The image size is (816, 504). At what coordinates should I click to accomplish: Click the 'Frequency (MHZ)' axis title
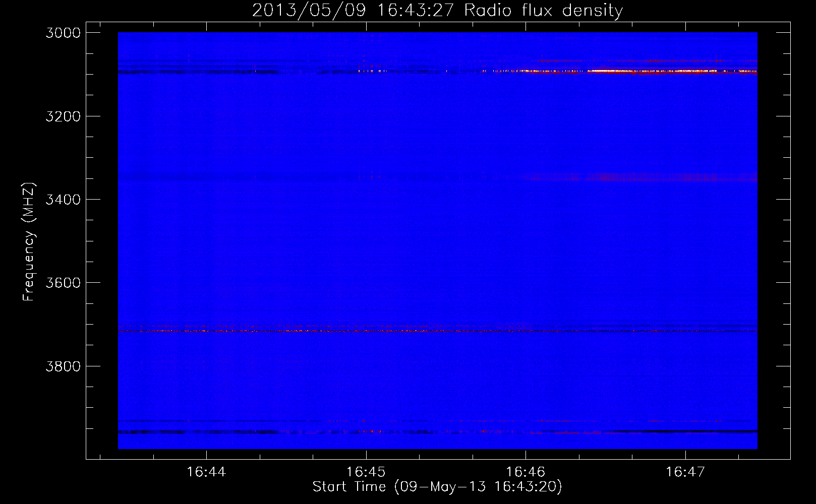point(29,241)
